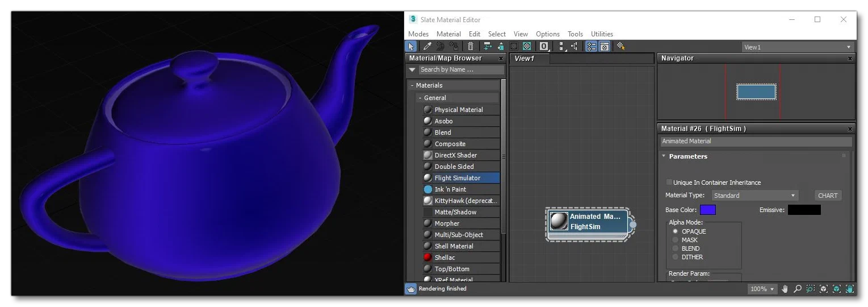
Task: Collapse the Parameters rollout
Action: click(x=664, y=156)
